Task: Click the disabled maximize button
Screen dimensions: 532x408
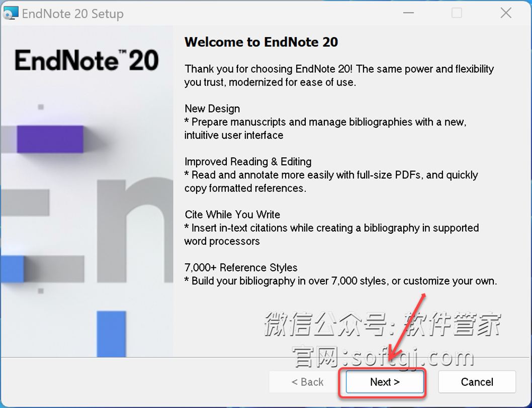Action: click(x=457, y=13)
